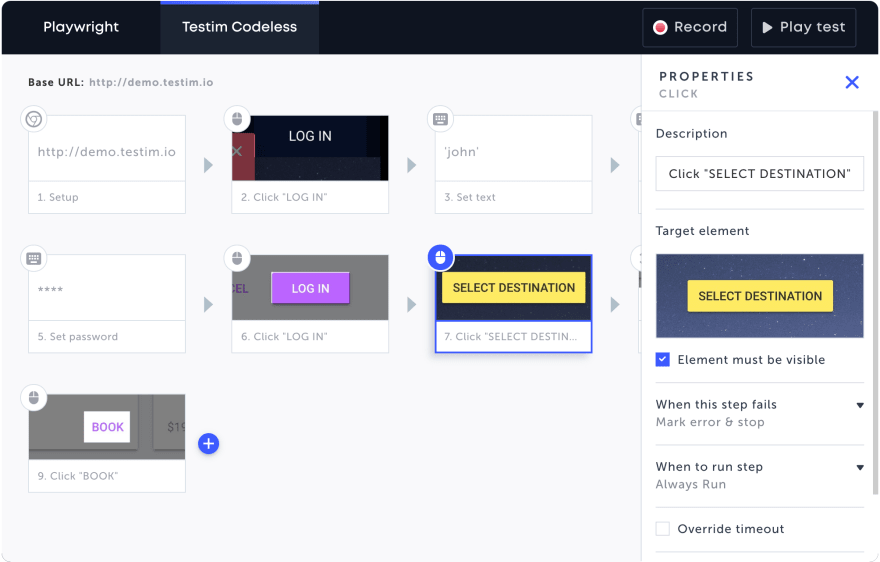Click the arrow after step 3 Set text
This screenshot has height=562, width=880.
pyautogui.click(x=615, y=165)
